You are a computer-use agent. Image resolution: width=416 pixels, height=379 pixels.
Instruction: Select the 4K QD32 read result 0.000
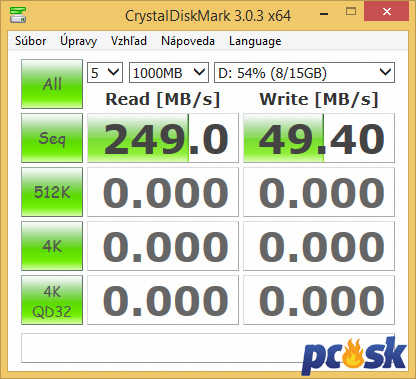click(x=163, y=300)
